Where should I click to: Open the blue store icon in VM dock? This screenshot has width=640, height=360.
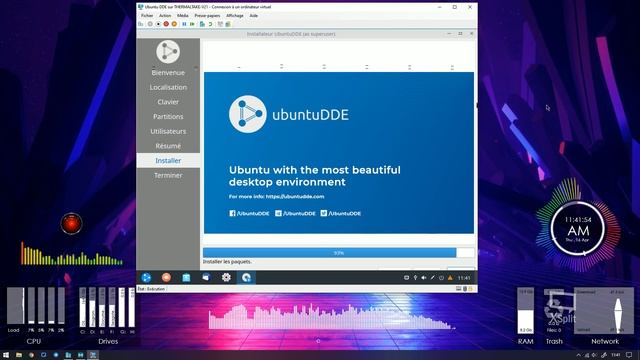coord(186,278)
